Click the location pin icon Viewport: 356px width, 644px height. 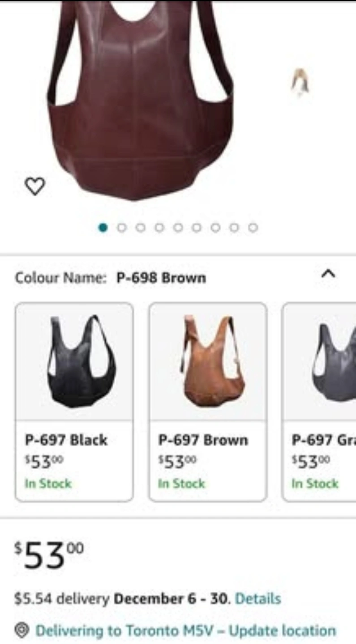coord(21,631)
